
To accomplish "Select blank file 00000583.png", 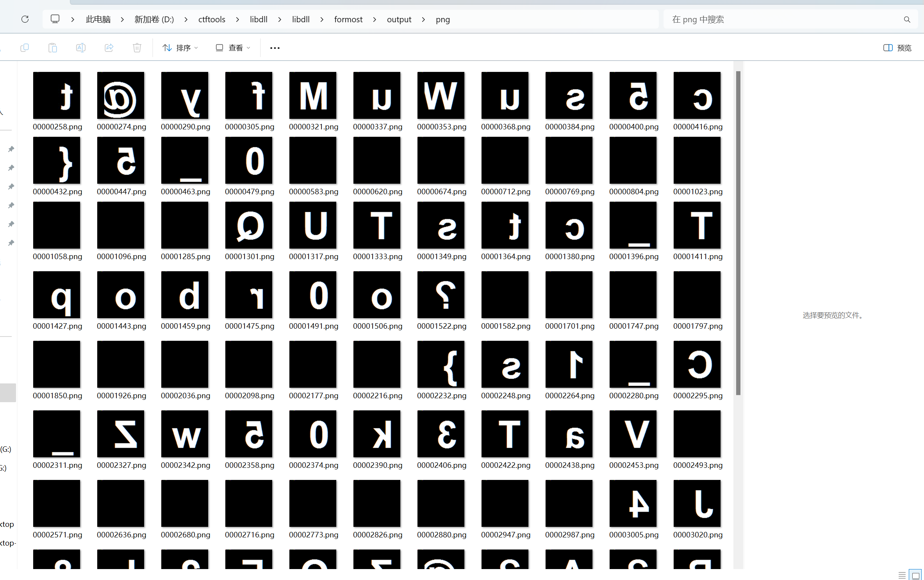I will click(313, 160).
